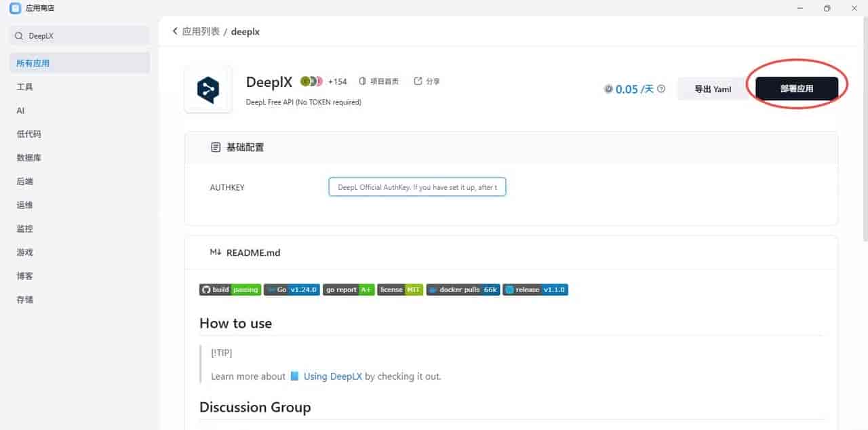
Task: Click the AUTHKEY input field
Action: (417, 187)
